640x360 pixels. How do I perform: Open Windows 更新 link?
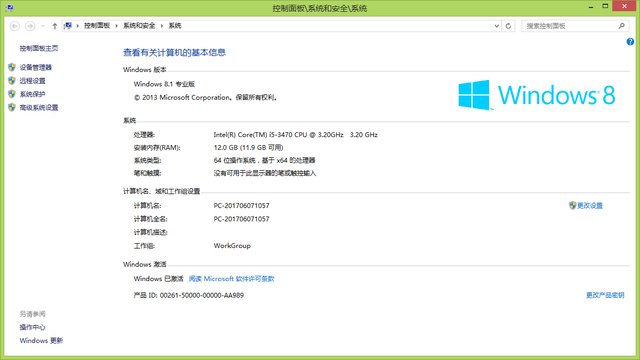[x=41, y=341]
